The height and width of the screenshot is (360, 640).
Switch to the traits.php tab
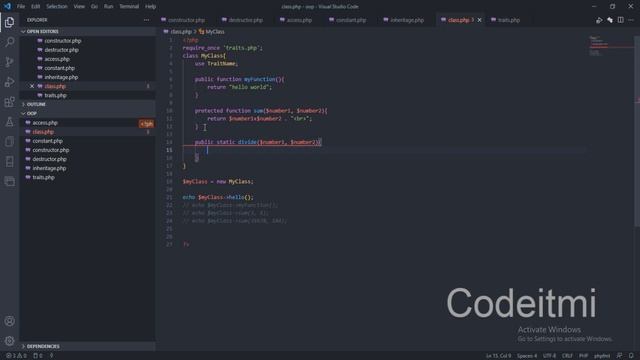tap(509, 20)
